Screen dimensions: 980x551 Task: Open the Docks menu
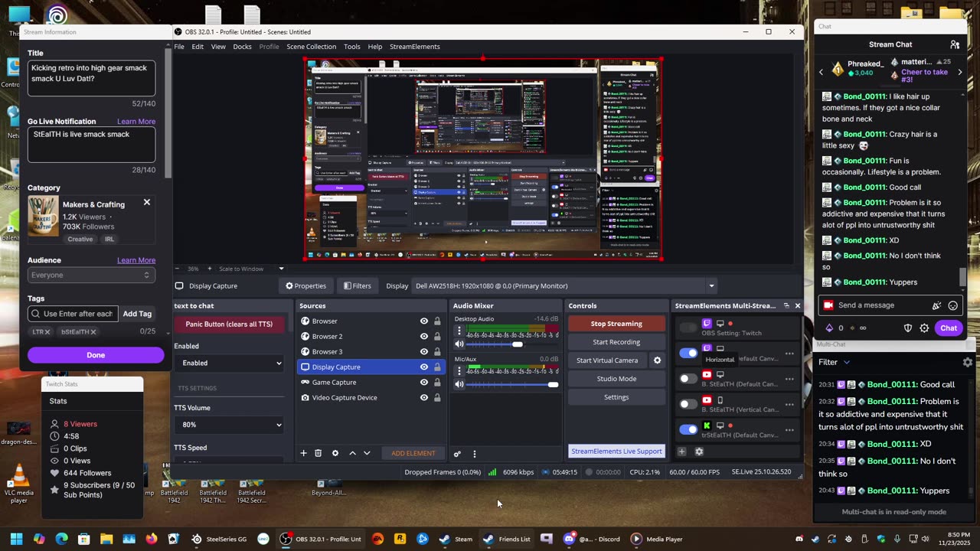pyautogui.click(x=242, y=47)
